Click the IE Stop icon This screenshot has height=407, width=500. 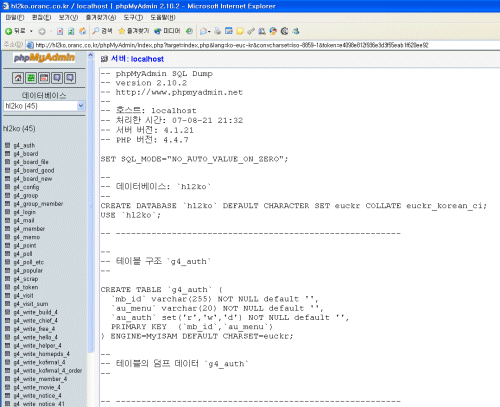coord(60,31)
